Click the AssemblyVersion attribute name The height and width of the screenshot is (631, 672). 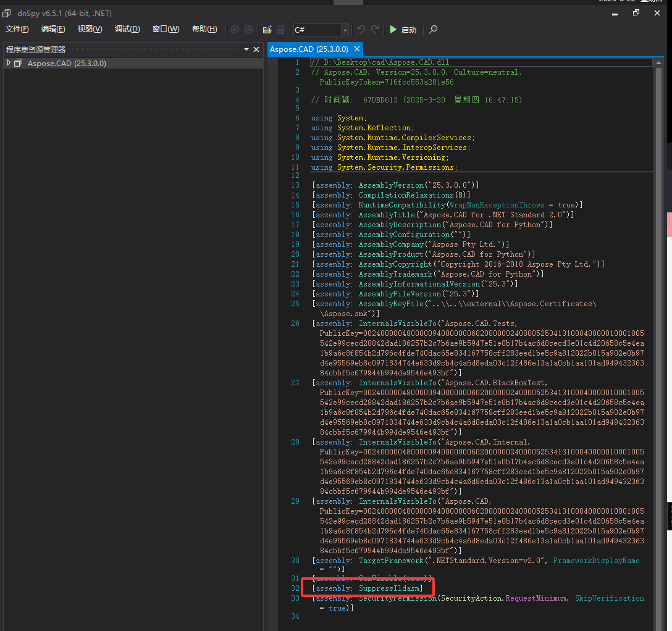391,185
